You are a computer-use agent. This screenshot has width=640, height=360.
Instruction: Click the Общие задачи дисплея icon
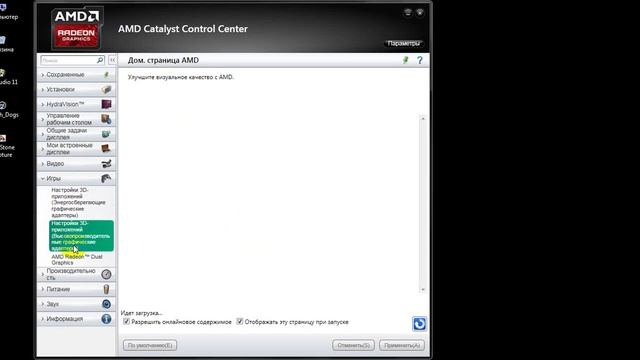[106, 134]
